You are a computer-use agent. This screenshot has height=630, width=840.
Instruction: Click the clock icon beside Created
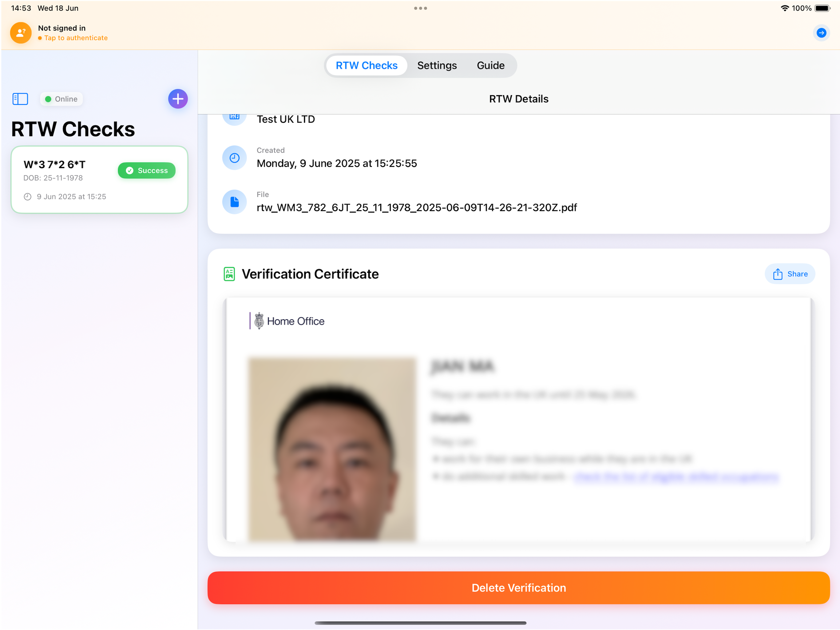tap(234, 158)
